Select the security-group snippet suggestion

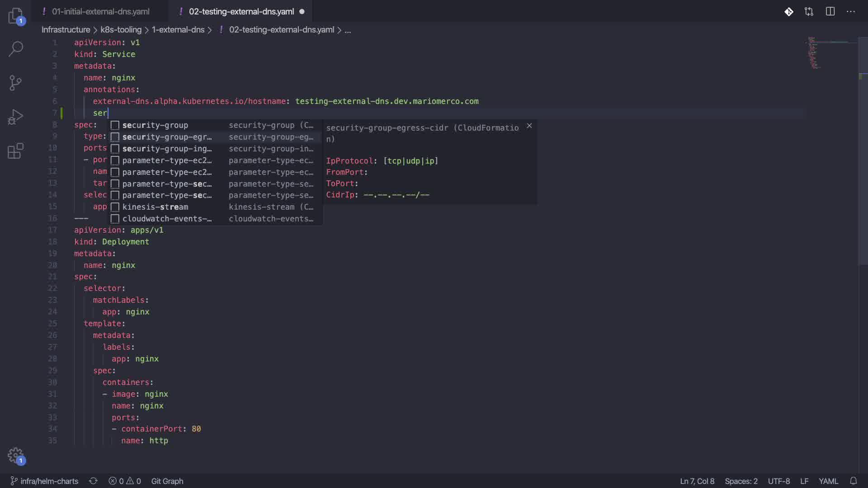[x=155, y=125]
